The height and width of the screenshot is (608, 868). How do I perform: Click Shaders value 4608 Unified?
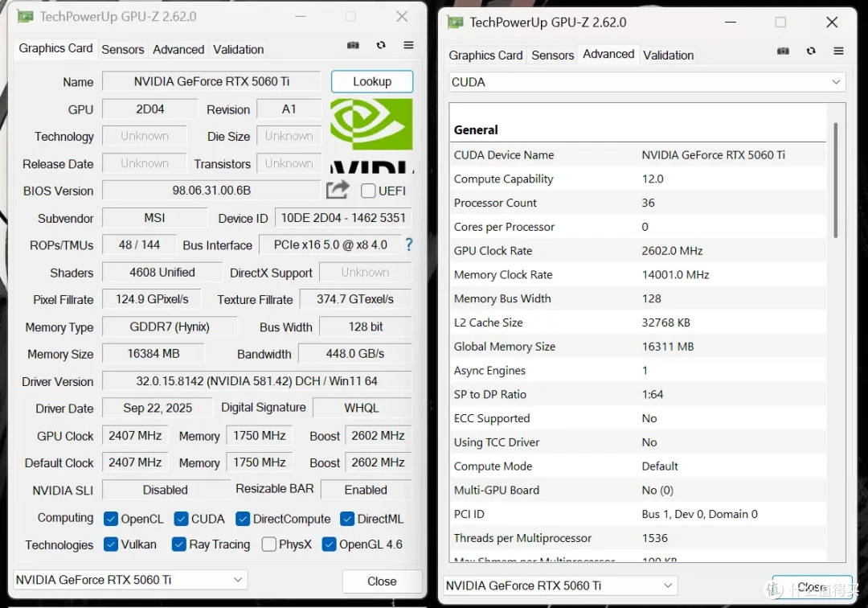pos(162,273)
